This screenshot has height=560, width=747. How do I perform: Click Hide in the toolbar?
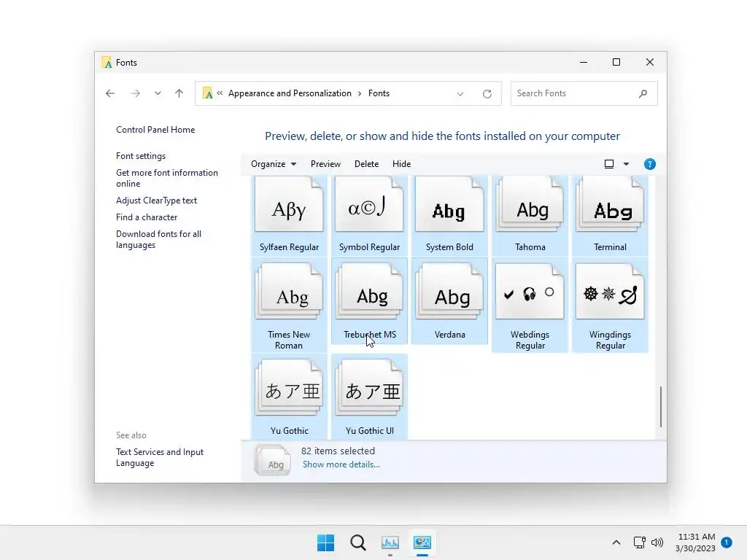[x=402, y=164]
